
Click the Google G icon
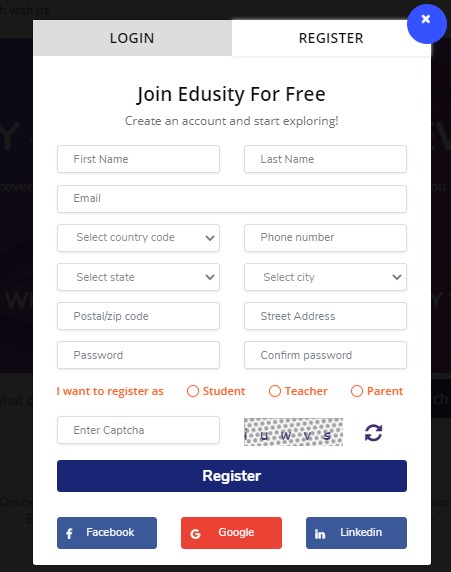coord(195,534)
